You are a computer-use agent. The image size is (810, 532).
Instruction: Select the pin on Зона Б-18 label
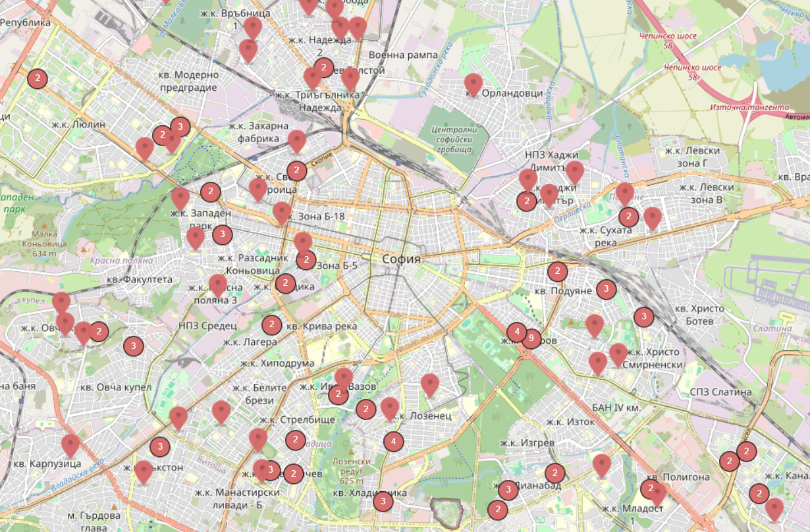(x=282, y=213)
